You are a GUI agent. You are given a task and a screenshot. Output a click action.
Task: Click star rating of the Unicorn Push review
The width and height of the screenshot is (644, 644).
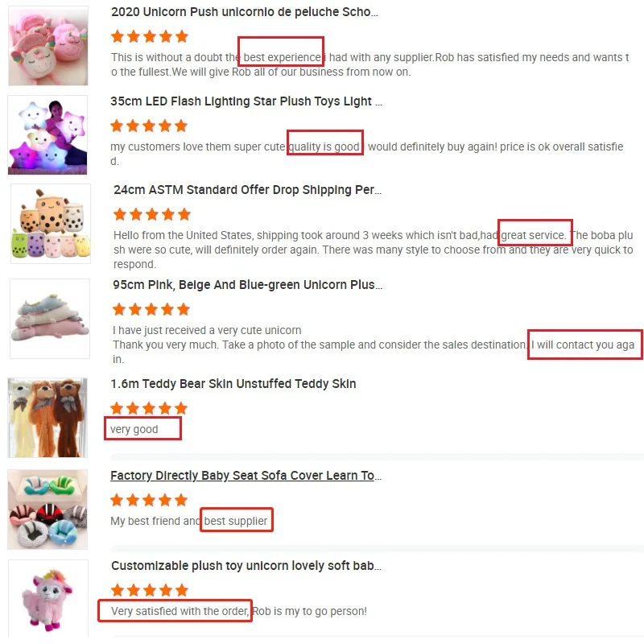150,36
